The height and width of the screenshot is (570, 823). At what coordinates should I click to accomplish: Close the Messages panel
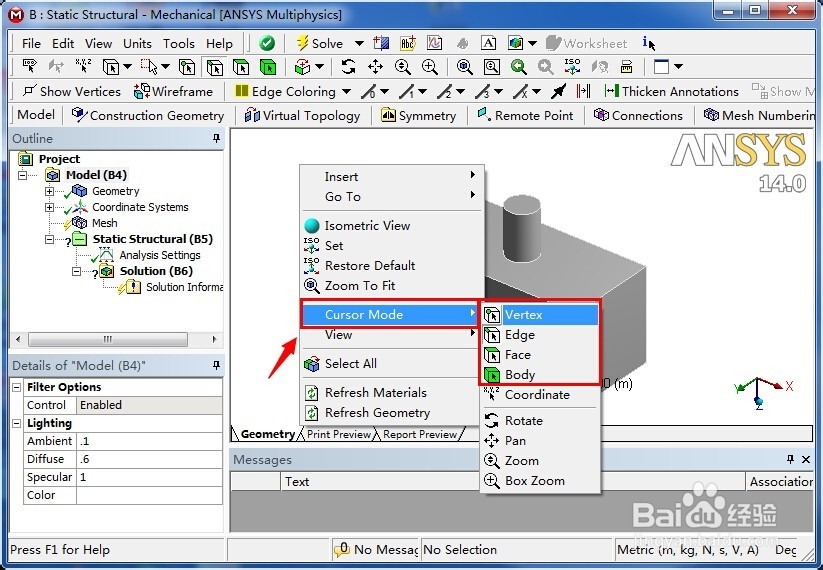click(806, 459)
